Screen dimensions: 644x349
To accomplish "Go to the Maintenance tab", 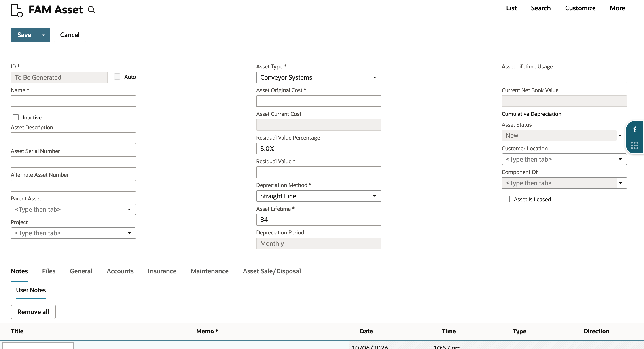I will coord(210,271).
